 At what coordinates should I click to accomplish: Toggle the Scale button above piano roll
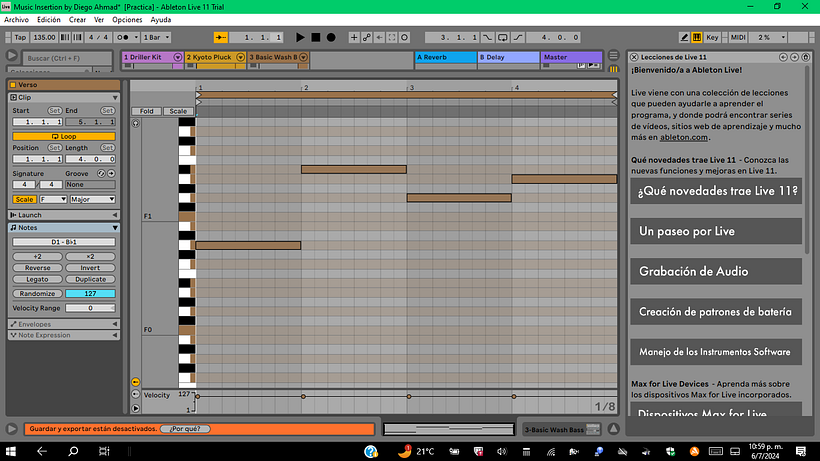[178, 111]
